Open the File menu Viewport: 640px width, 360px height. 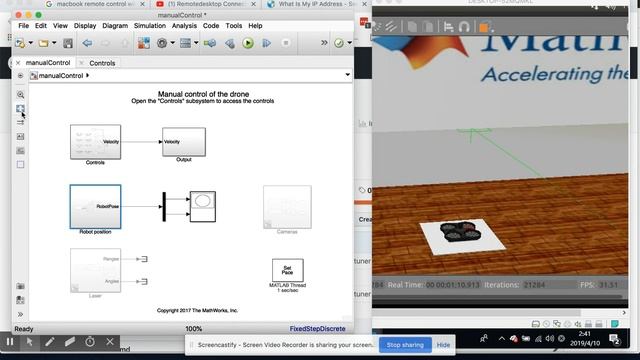24,26
